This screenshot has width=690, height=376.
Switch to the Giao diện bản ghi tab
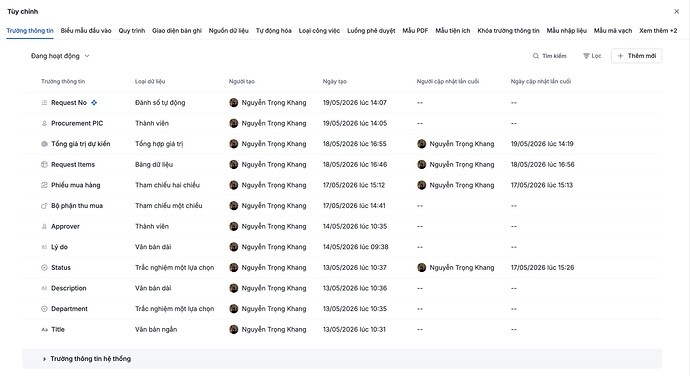coord(176,30)
